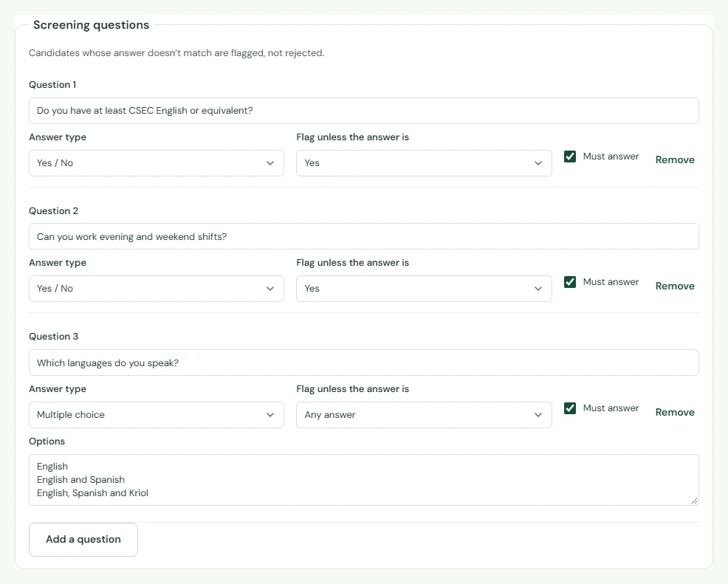Open Flag unless answer dropdown for Question 2
This screenshot has height=584, width=728.
click(x=424, y=289)
